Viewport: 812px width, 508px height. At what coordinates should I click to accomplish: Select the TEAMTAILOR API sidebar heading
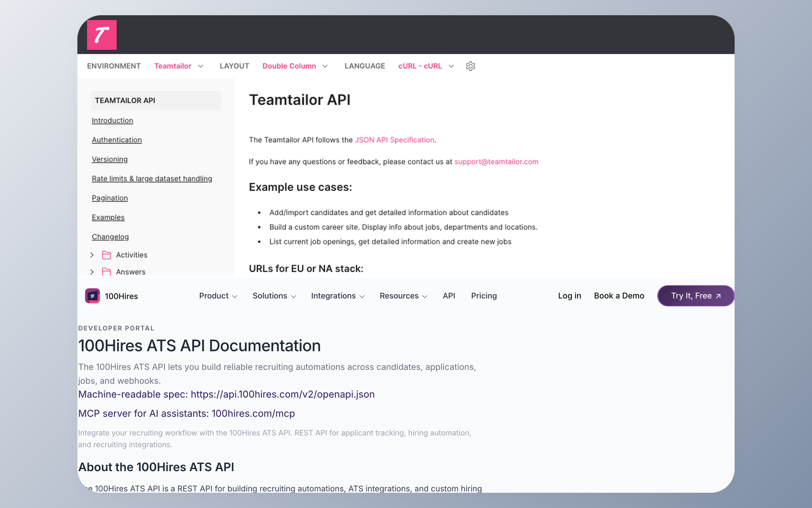156,100
